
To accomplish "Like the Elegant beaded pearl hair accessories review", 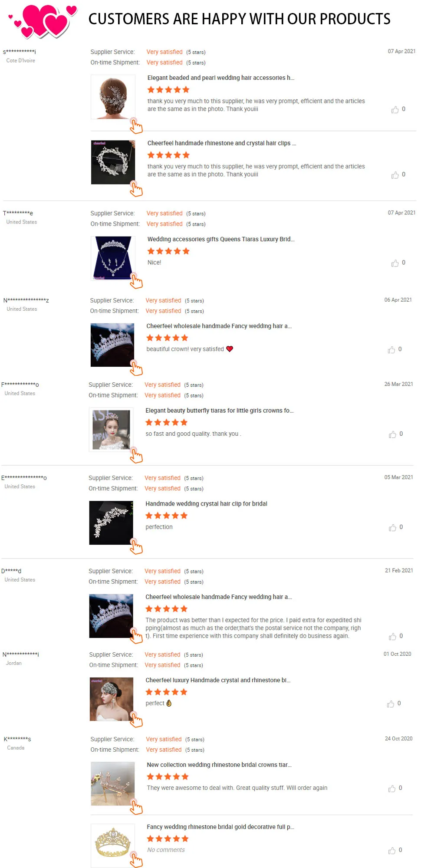I will point(395,110).
